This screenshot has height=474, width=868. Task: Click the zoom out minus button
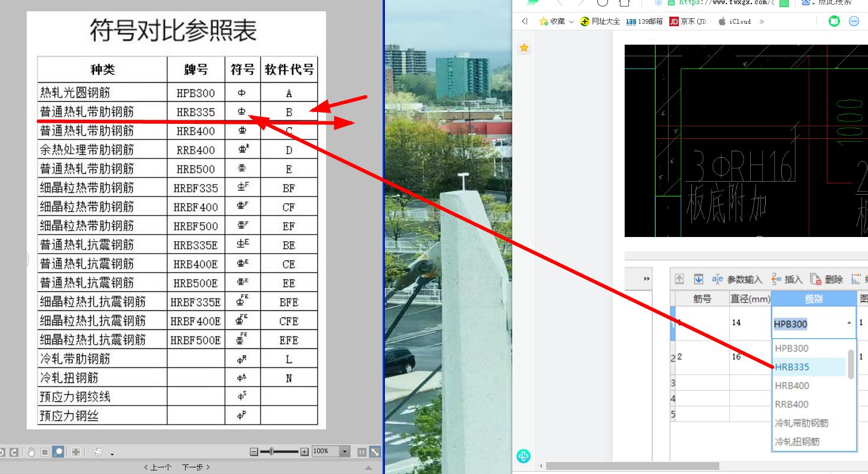coord(254,452)
